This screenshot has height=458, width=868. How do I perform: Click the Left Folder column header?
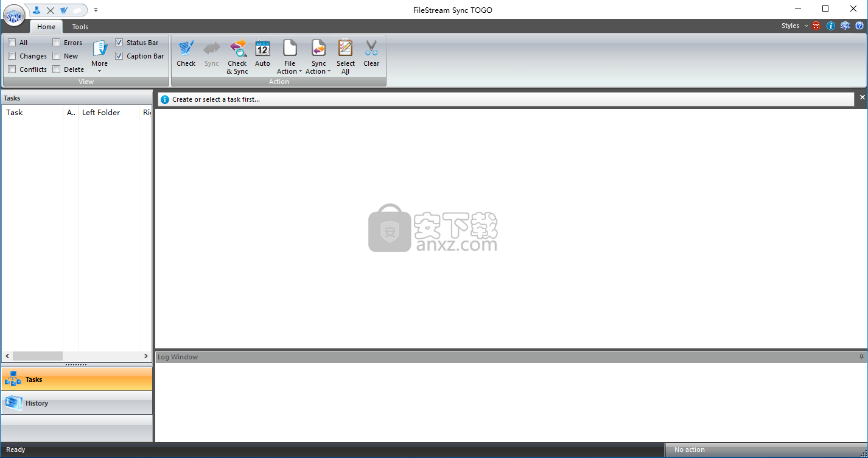click(x=109, y=112)
